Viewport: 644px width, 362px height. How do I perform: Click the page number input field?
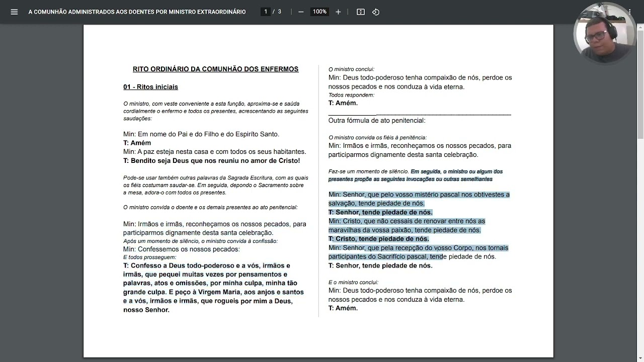[x=266, y=12]
